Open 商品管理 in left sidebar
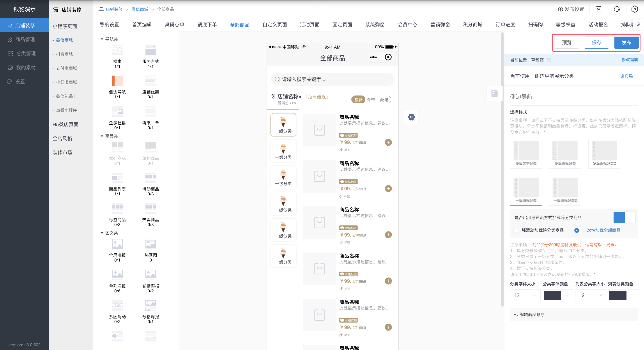Viewport: 644px width, 350px height. click(x=25, y=39)
